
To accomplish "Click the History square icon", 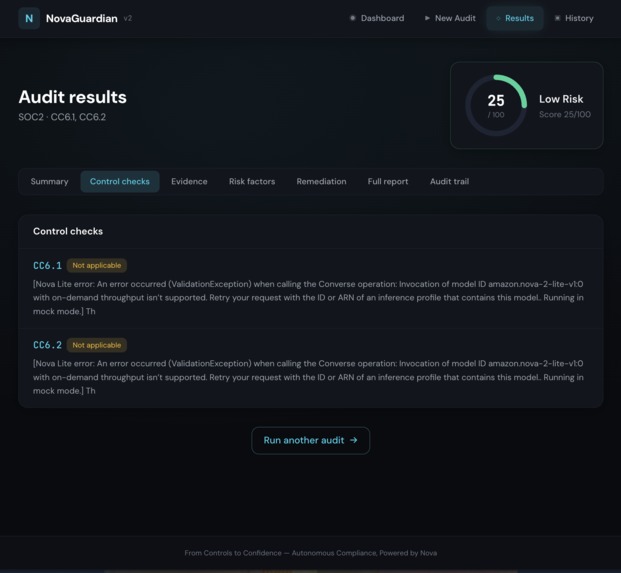I will pos(557,18).
